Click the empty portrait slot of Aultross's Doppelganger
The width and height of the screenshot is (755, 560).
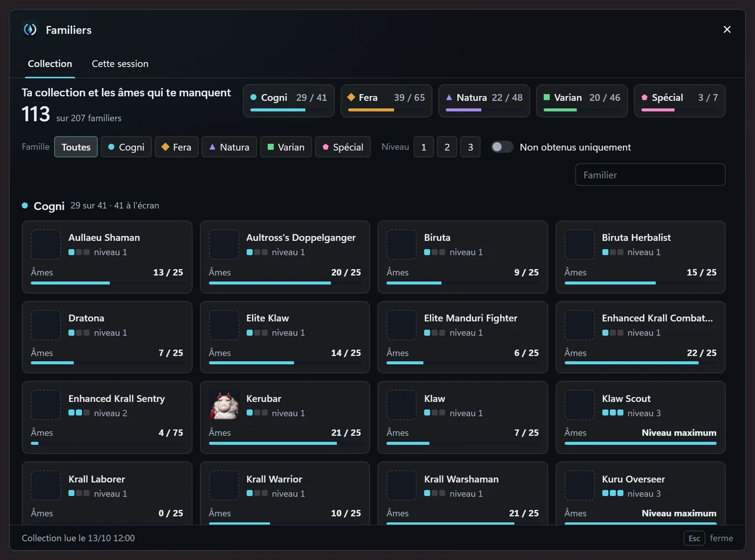tap(224, 244)
